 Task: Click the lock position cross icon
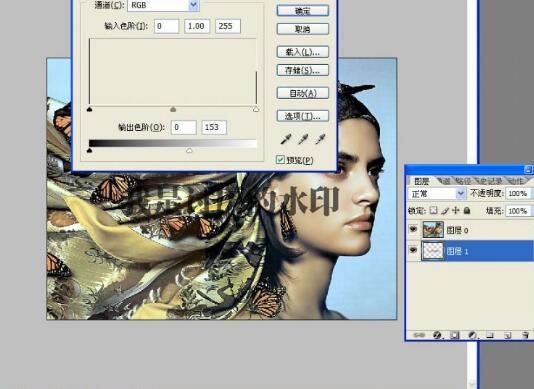coord(455,211)
